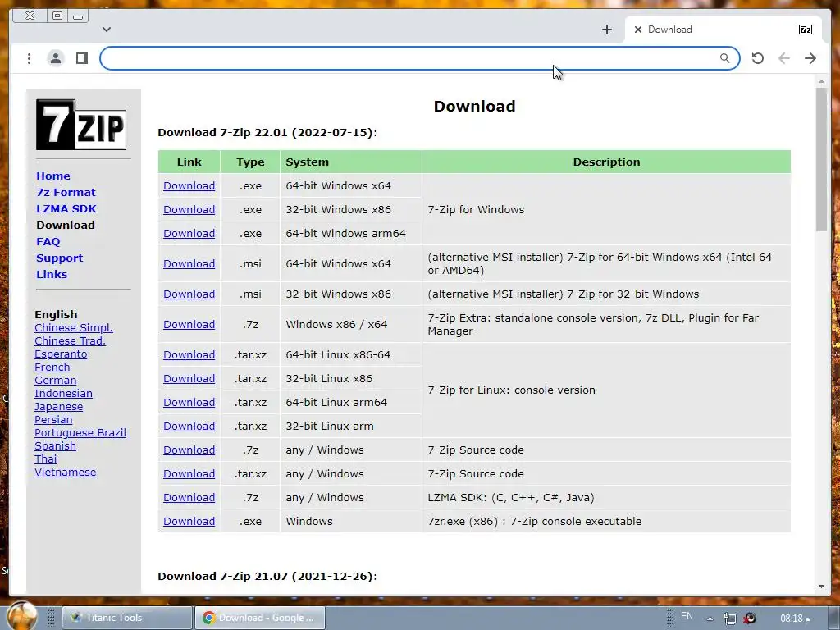Download the 7zr.exe console executable
Screen dimensions: 840x630
coord(189,521)
